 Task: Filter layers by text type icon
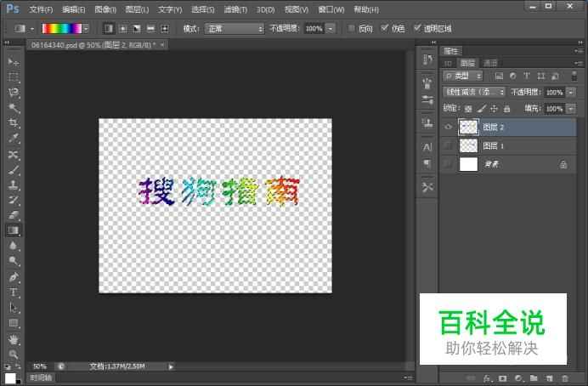tap(527, 76)
